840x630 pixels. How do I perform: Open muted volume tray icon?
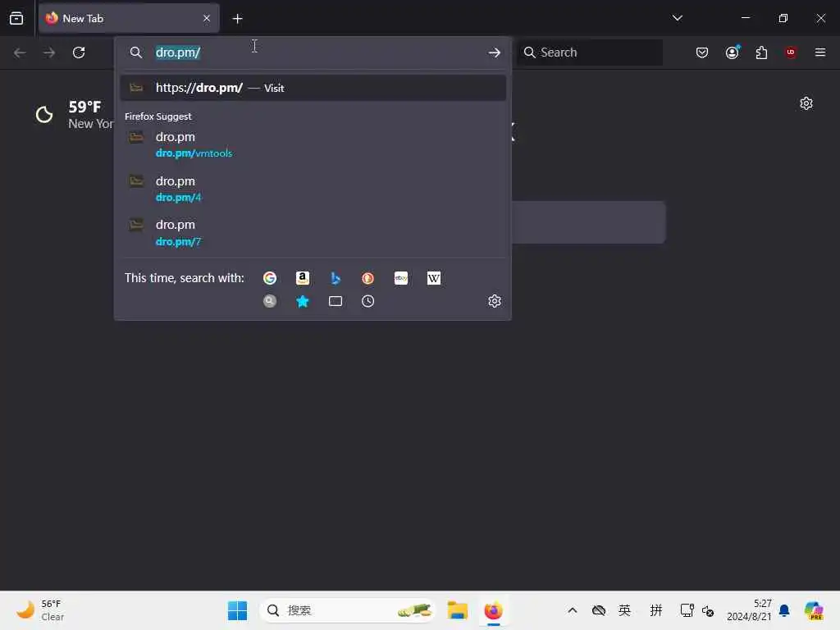(x=708, y=610)
